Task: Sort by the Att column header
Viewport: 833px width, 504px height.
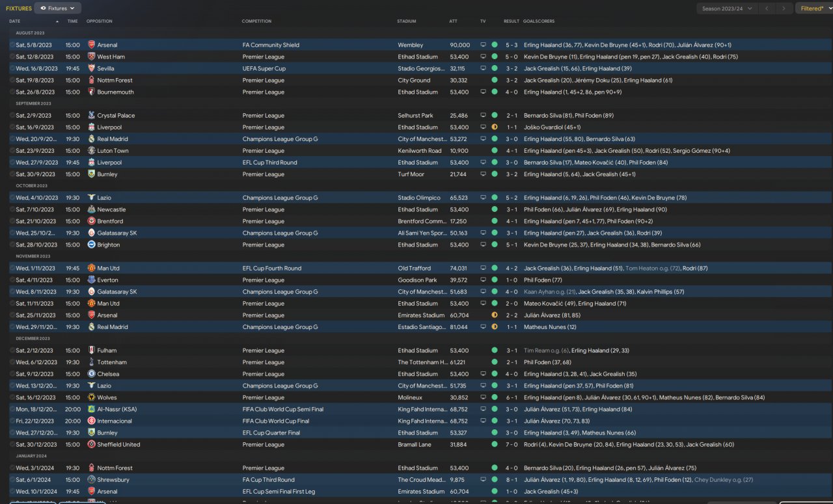Action: 453,21
